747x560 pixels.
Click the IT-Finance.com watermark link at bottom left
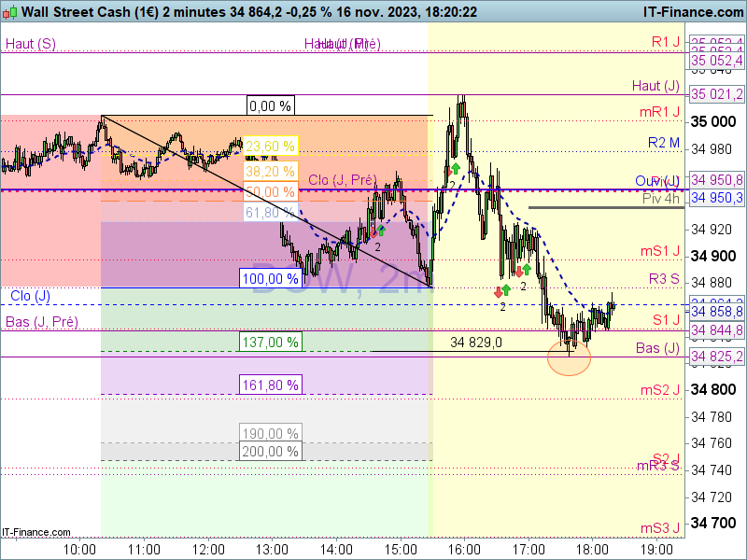click(x=36, y=532)
